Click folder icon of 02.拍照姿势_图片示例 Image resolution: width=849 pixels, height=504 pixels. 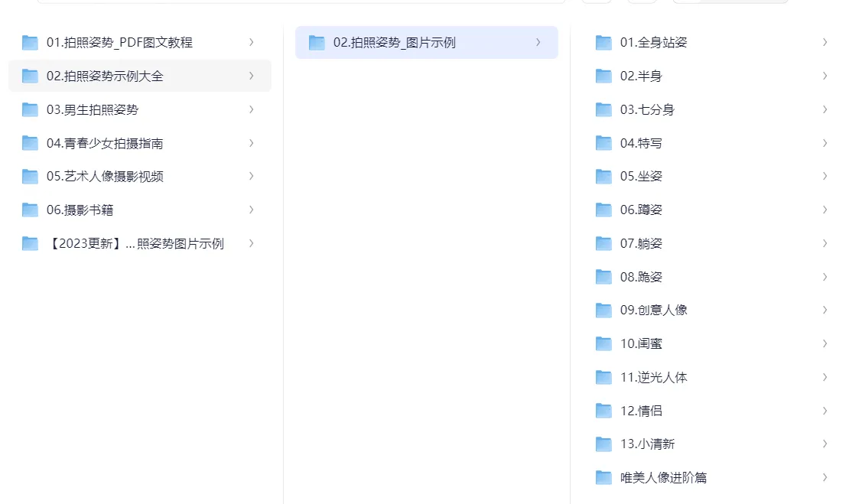(317, 43)
